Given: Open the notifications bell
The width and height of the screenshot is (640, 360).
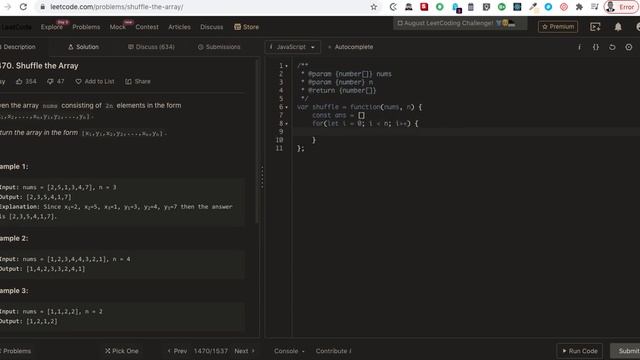Looking at the screenshot, I should coord(618,27).
